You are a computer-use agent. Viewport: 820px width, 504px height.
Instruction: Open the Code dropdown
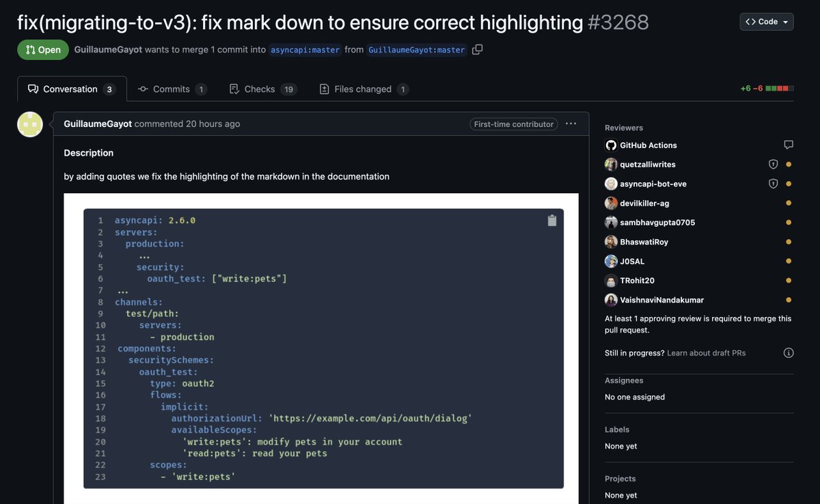tap(766, 21)
